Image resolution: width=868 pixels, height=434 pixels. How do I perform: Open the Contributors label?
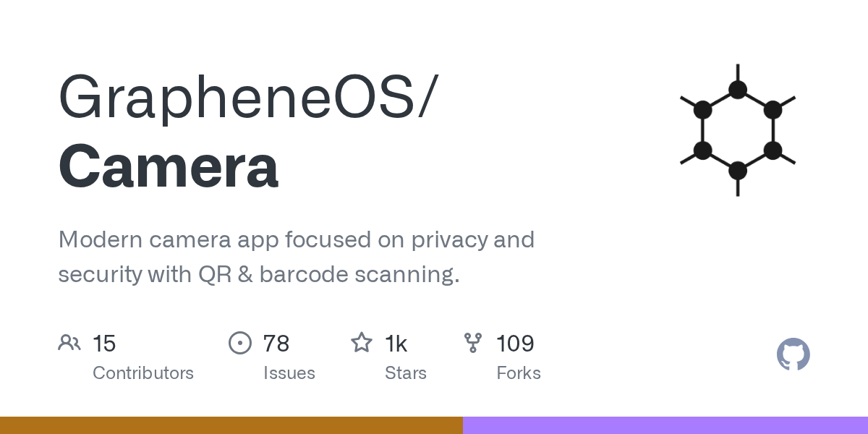tap(143, 373)
